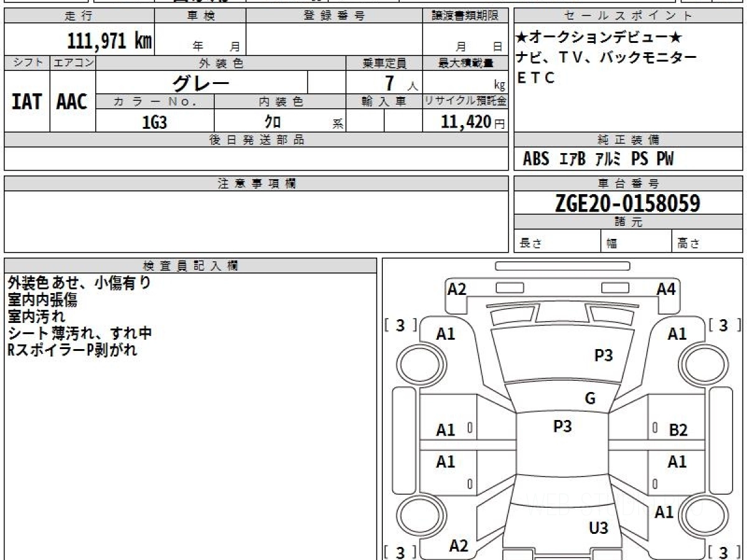Click the 最大積載量 header

click(x=465, y=63)
